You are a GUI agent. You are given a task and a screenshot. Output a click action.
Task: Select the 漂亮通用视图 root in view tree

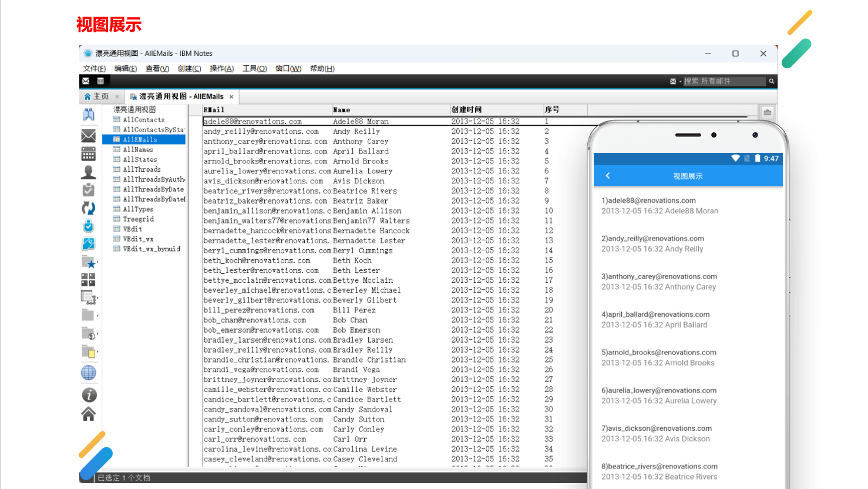134,110
